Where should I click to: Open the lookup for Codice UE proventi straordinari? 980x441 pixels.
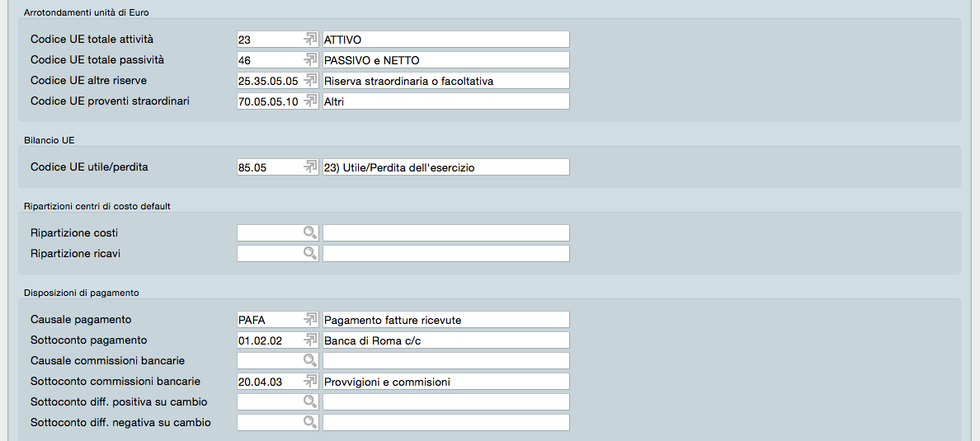coord(310,101)
